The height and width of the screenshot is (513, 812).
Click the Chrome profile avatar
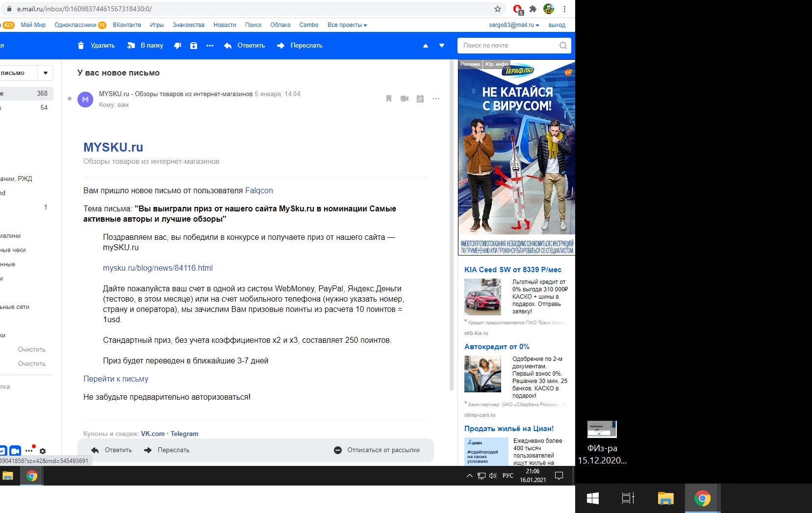pos(549,9)
